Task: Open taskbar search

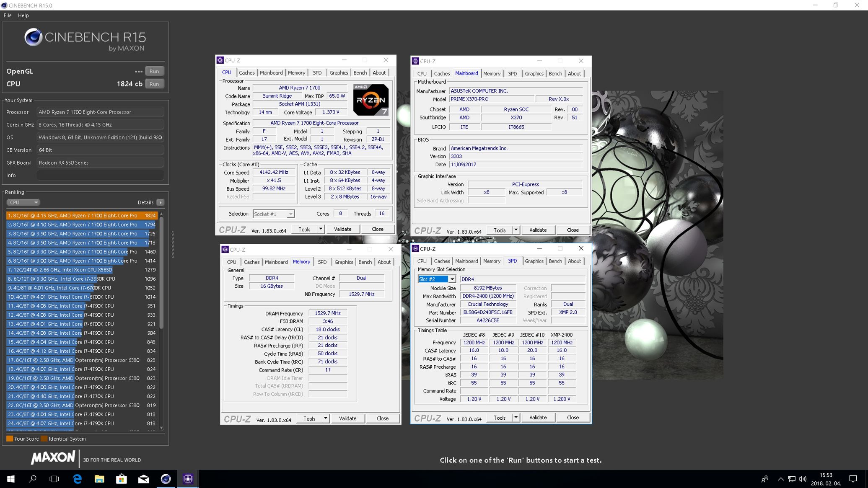Action: pyautogui.click(x=33, y=479)
